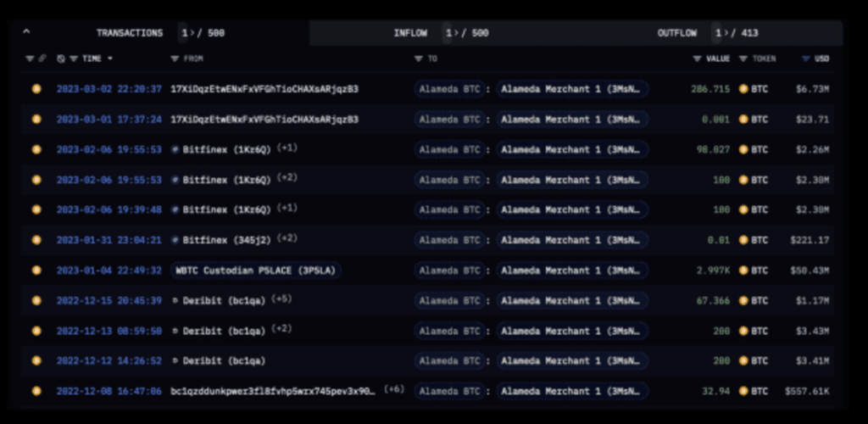Viewport: 868px width, 424px height.
Task: Click Bitcoin chain icon on 2023-03-02 row
Action: tap(36, 89)
